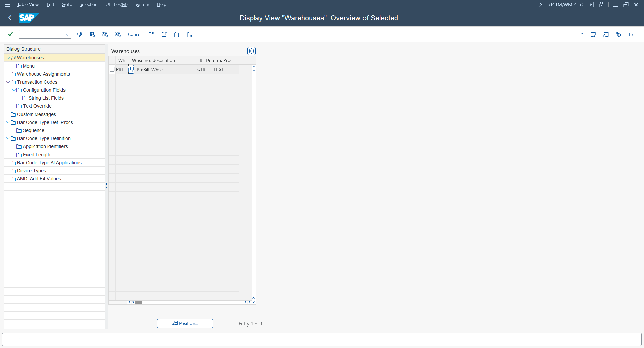Click the Select All toolbar icon
The height and width of the screenshot is (348, 644).
coord(92,34)
